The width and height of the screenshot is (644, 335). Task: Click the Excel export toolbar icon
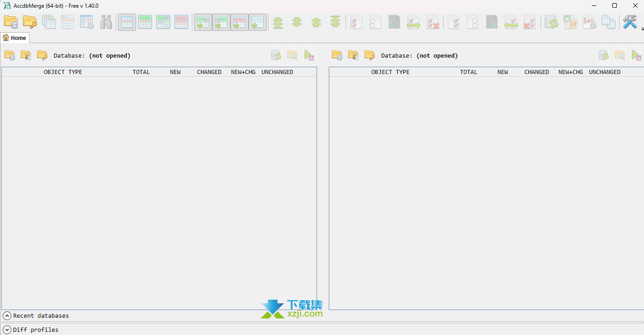pos(570,22)
